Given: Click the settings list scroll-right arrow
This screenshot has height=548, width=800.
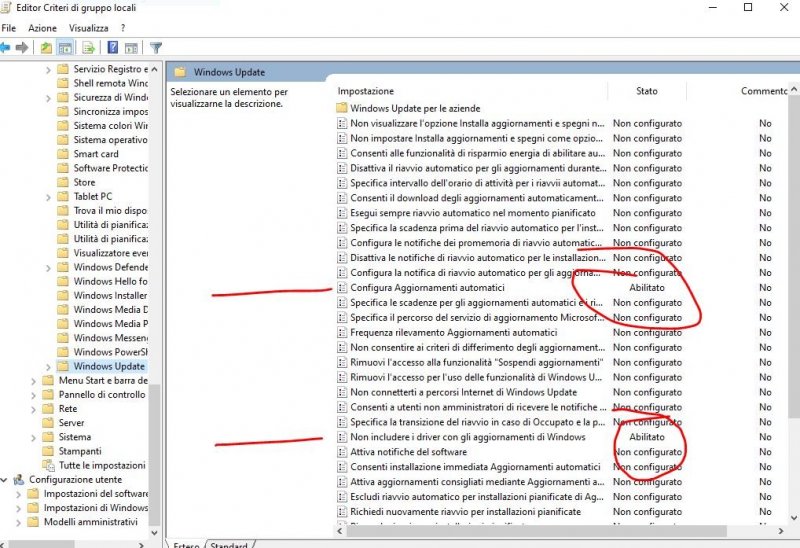Looking at the screenshot, I should [x=781, y=531].
